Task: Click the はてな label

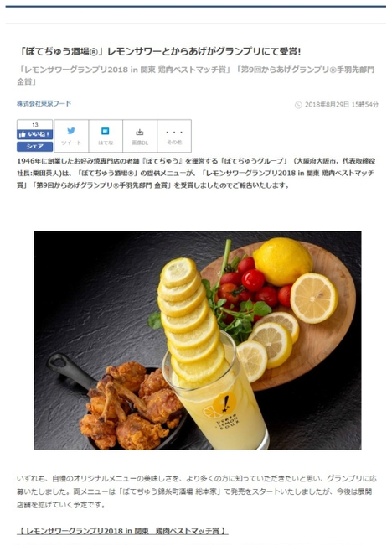Action: 106,143
